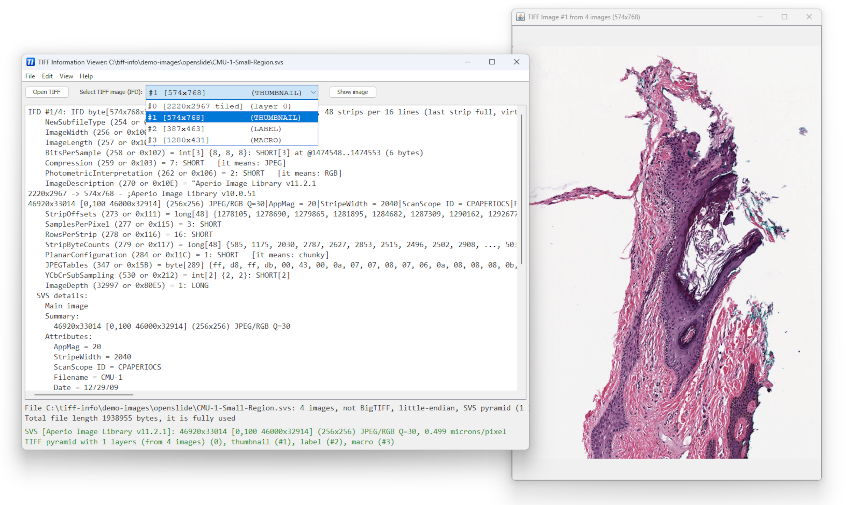The image size is (850, 505).
Task: Click the tissue slide image preview
Action: [665, 250]
